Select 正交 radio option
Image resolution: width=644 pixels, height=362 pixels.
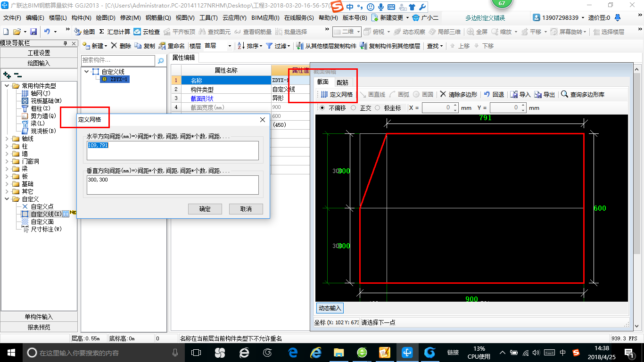point(362,108)
